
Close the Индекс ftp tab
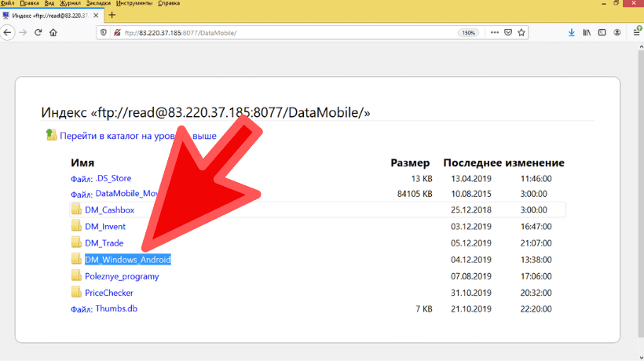[x=96, y=15]
